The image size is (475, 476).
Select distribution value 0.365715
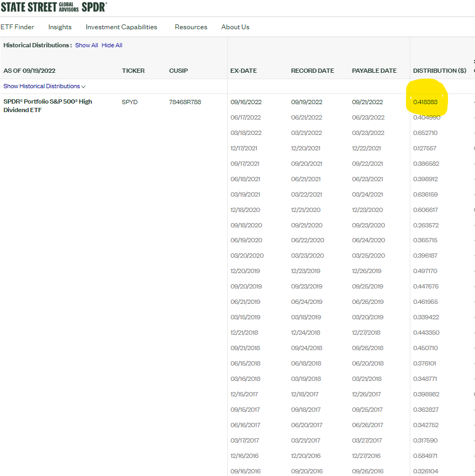[x=425, y=241]
